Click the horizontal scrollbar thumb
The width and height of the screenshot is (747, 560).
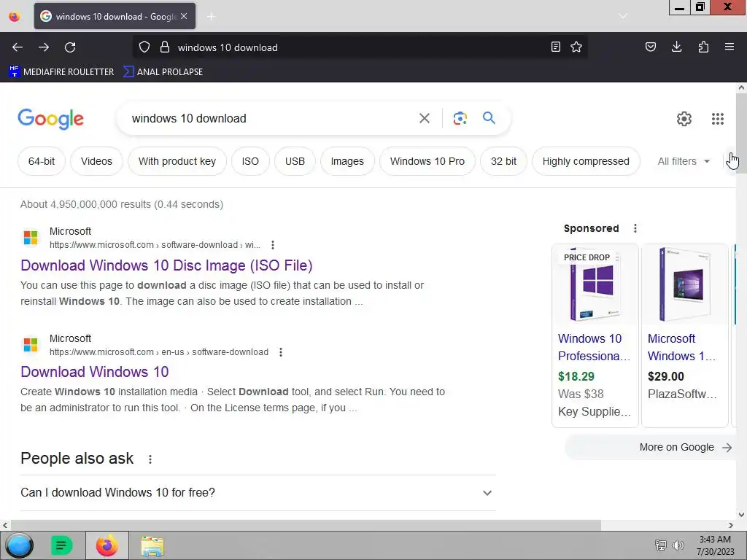tap(306, 525)
